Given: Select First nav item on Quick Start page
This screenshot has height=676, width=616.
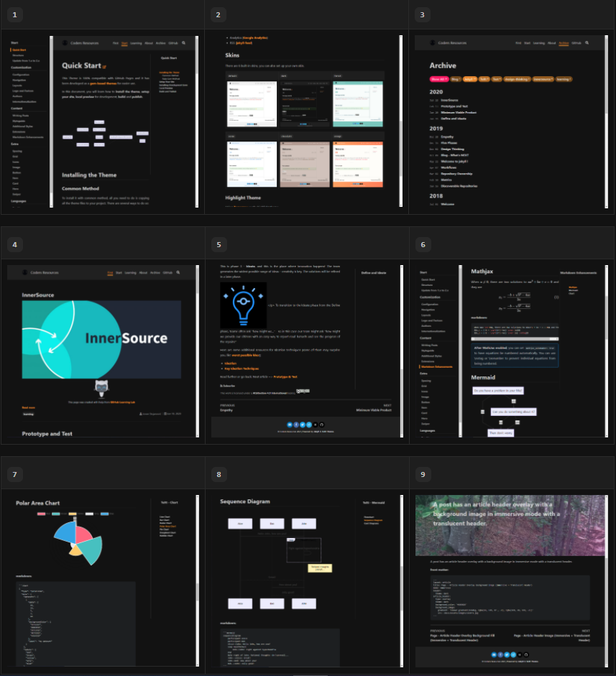Looking at the screenshot, I should point(115,43).
